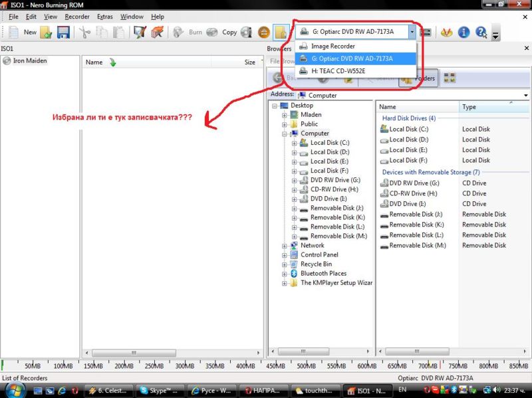Viewport: 532px width, 398px height.
Task: Click the Cut scissors icon
Action: pyautogui.click(x=84, y=33)
